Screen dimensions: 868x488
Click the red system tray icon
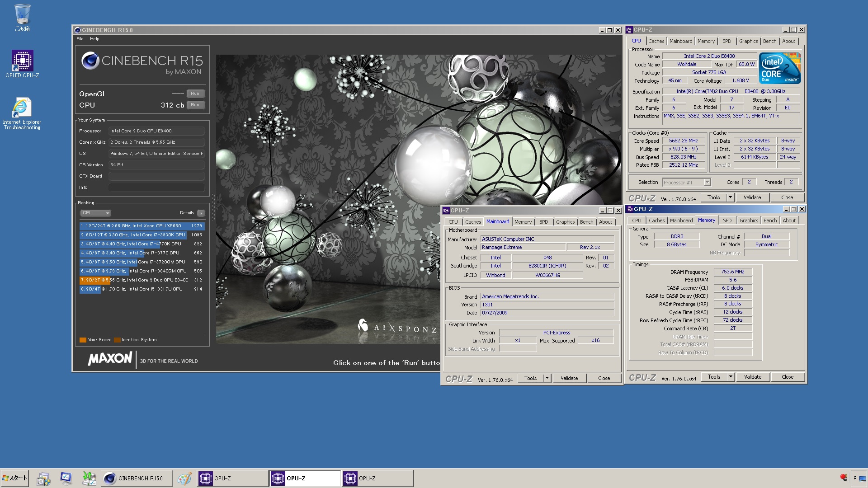click(843, 478)
